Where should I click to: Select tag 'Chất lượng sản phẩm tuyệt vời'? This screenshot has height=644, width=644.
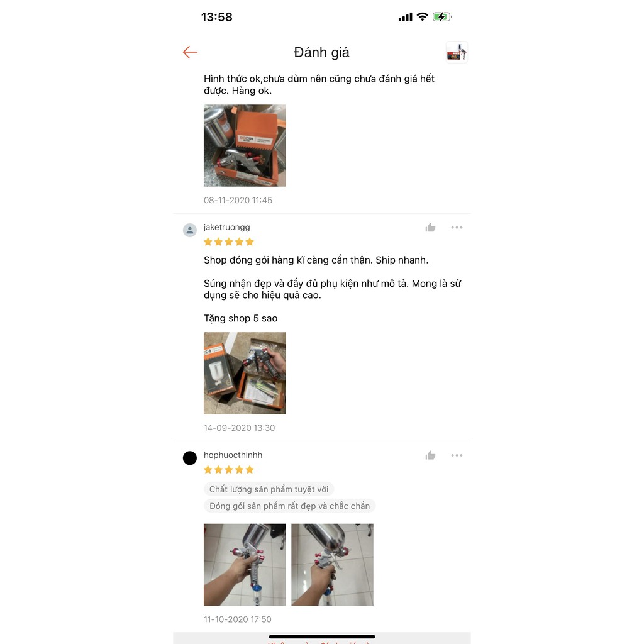[269, 489]
